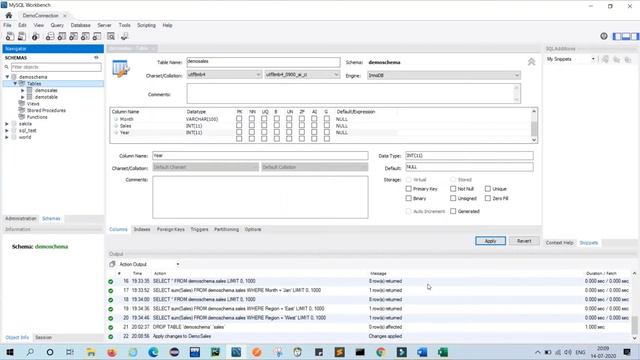Click the Data Type input field
This screenshot has height=360, width=640.
click(469, 156)
